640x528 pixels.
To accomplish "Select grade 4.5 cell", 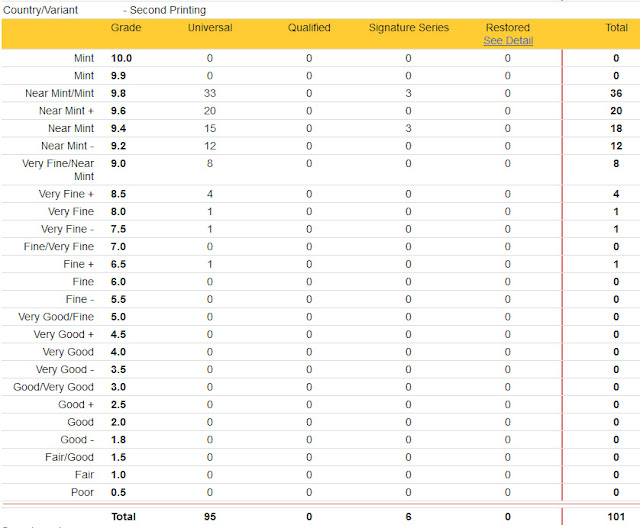I will 118,335.
